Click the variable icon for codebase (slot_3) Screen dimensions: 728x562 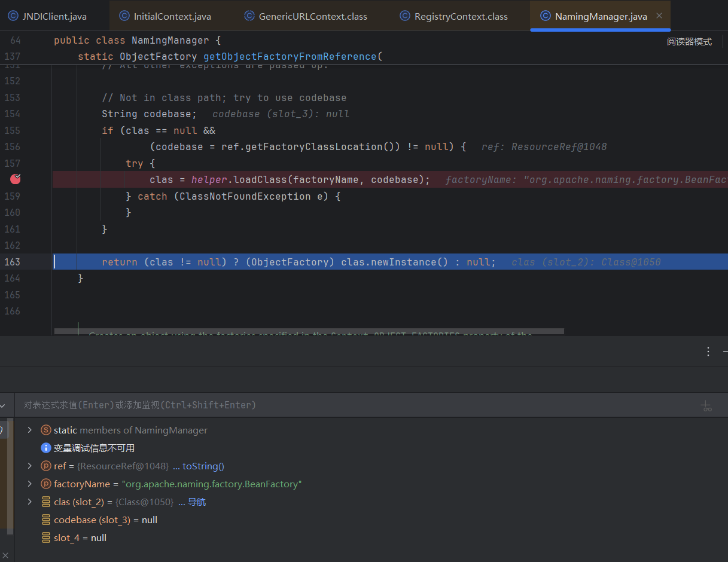point(45,520)
